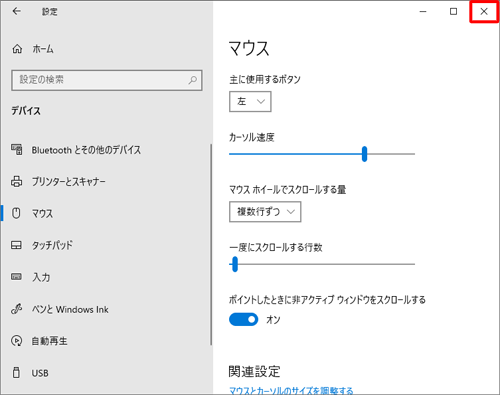Image resolution: width=500 pixels, height=395 pixels.
Task: Close the settings window
Action: coord(484,12)
